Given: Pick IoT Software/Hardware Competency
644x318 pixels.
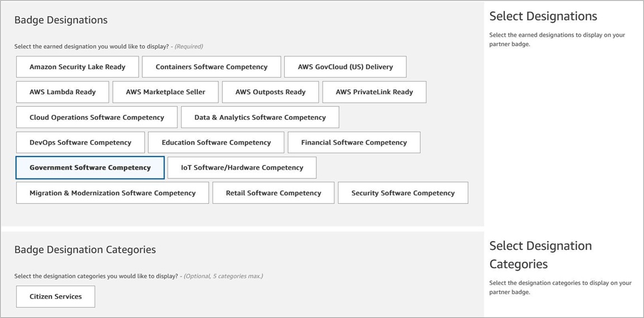Looking at the screenshot, I should [x=242, y=167].
